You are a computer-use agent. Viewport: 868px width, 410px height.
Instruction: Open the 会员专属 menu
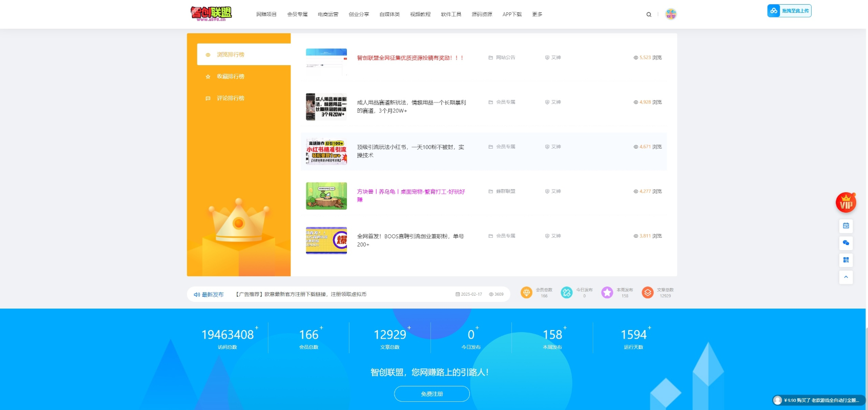(x=297, y=14)
